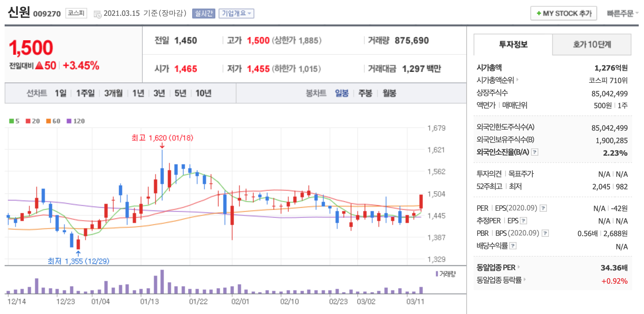Select 3년 line chart period

pos(159,93)
